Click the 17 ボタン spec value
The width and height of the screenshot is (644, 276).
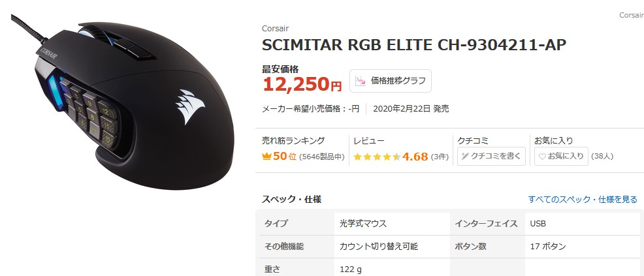[x=548, y=247]
